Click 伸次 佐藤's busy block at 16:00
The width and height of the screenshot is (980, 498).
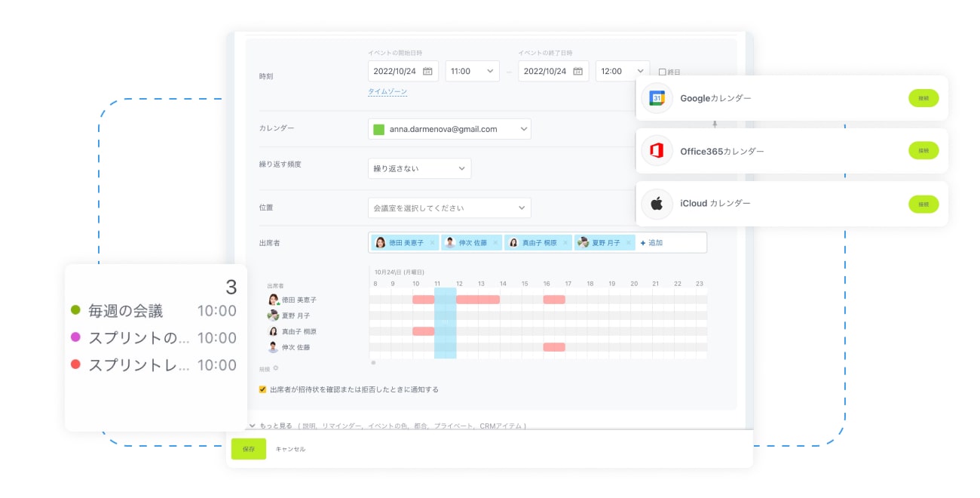click(x=554, y=347)
